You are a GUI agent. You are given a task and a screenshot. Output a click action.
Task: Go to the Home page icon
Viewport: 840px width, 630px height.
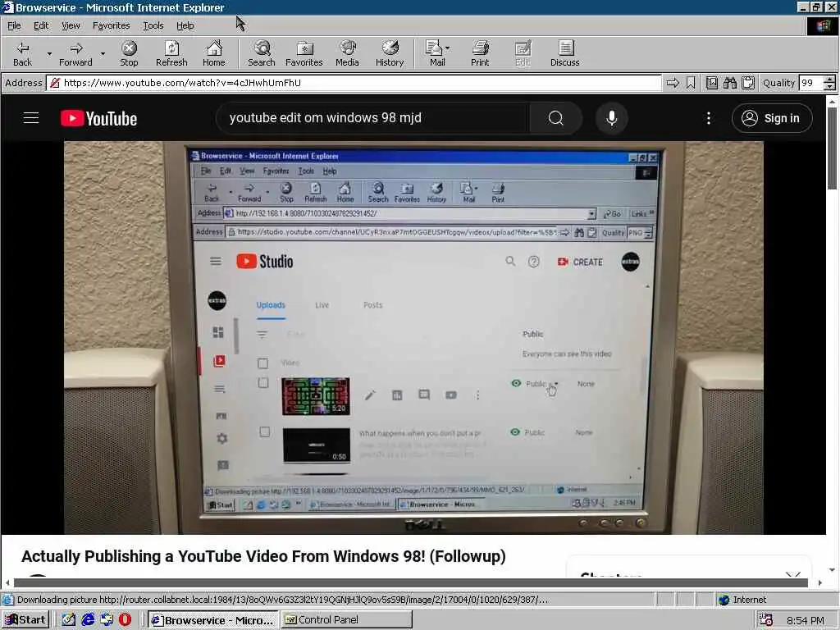(x=214, y=53)
